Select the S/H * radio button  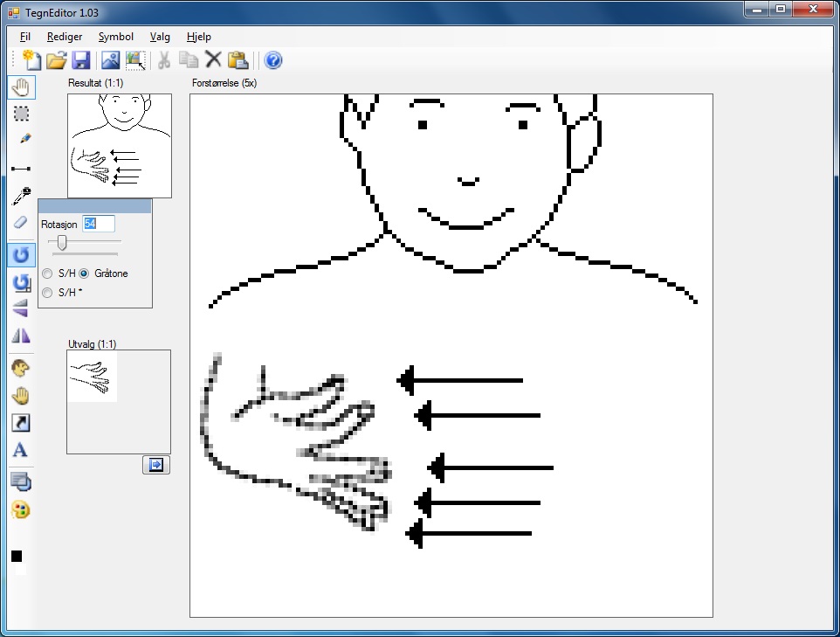47,293
